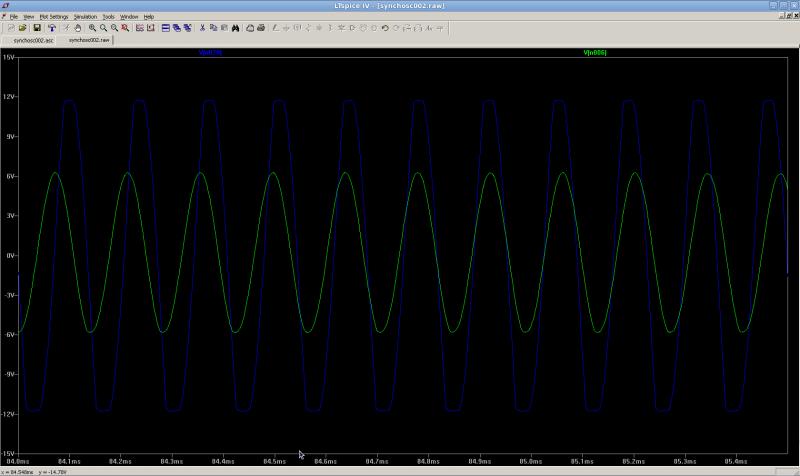Select the Zoom In magnifier tool

pos(92,28)
